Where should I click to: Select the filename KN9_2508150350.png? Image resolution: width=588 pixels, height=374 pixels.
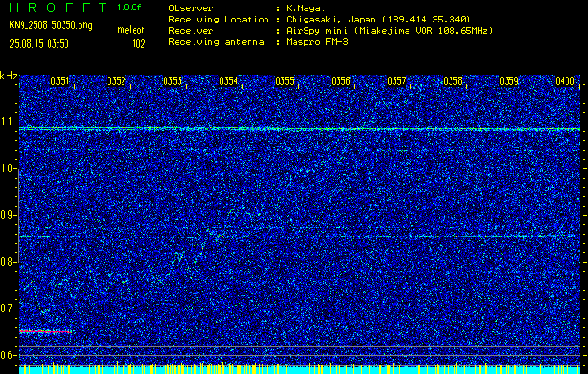click(50, 25)
